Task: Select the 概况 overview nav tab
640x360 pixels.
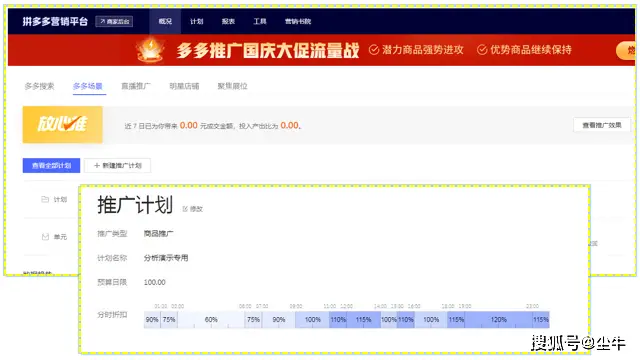Action: 165,21
